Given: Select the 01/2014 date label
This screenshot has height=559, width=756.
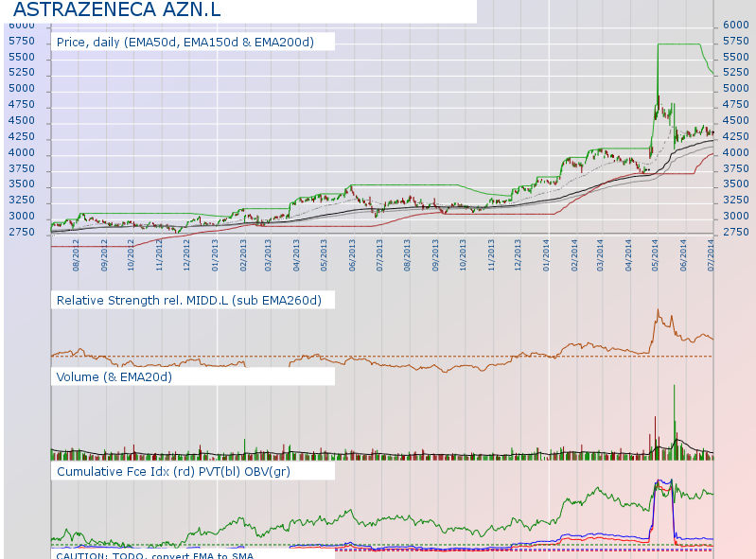Looking at the screenshot, I should click(x=546, y=255).
